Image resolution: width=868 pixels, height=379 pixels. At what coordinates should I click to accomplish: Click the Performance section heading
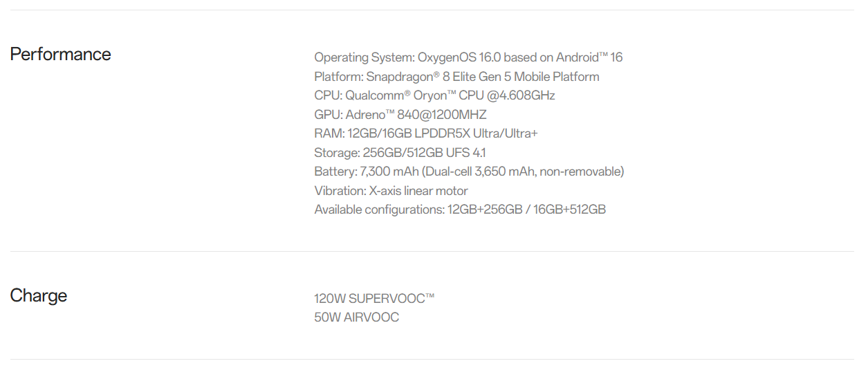(60, 54)
